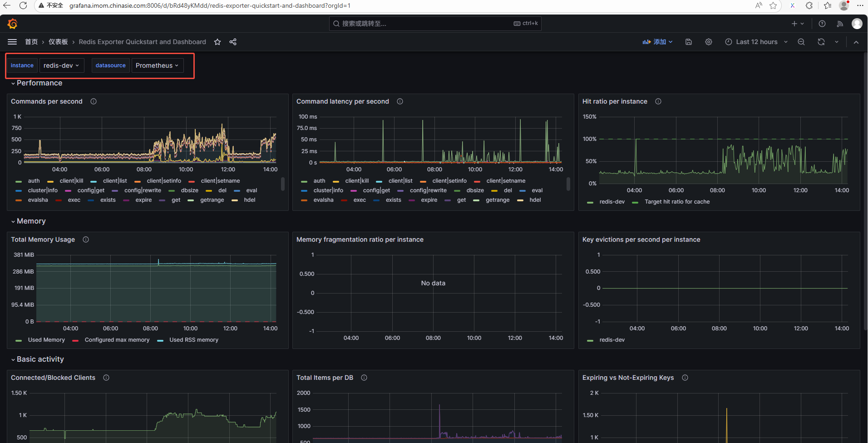868x443 pixels.
Task: Go to the 首页 breadcrumb
Action: click(31, 42)
